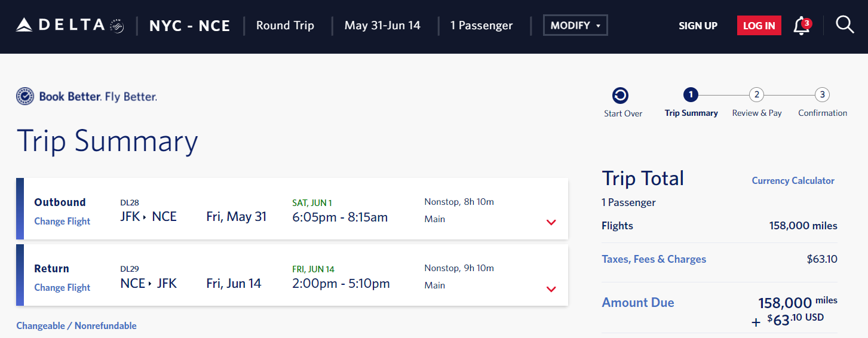The width and height of the screenshot is (868, 338).
Task: Click the Book Better badge icon
Action: point(25,96)
